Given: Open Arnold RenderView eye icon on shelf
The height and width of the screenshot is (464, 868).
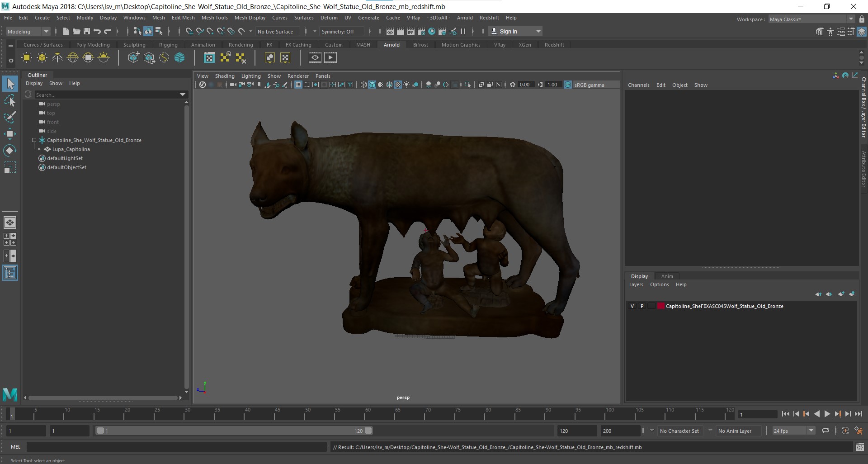Looking at the screenshot, I should (x=315, y=57).
